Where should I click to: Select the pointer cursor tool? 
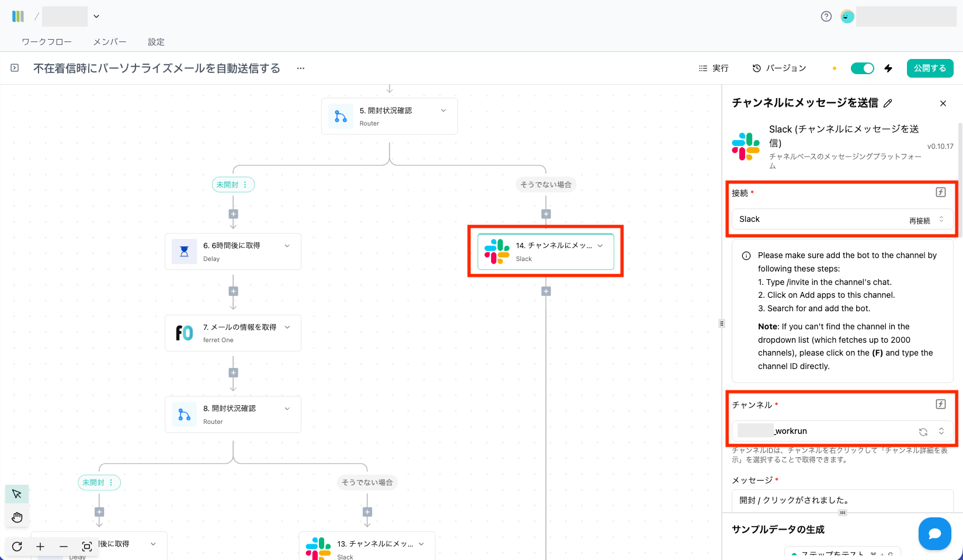pos(17,494)
